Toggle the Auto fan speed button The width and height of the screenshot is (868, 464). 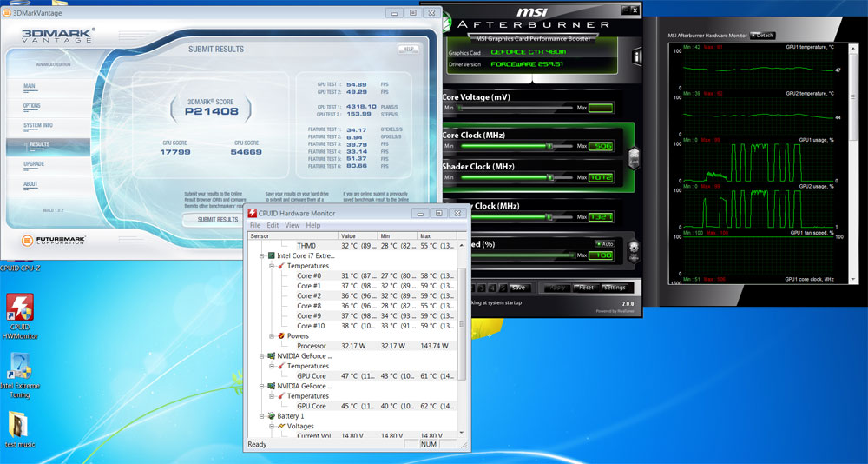pyautogui.click(x=604, y=244)
